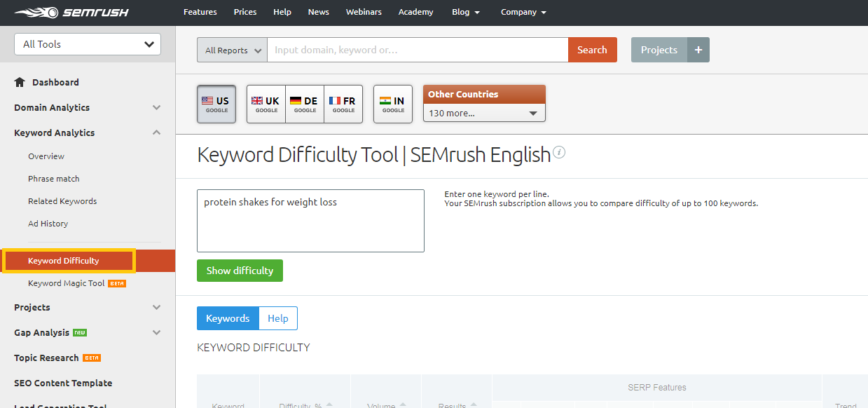This screenshot has width=868, height=408.
Task: Click the Projects button
Action: pos(659,50)
